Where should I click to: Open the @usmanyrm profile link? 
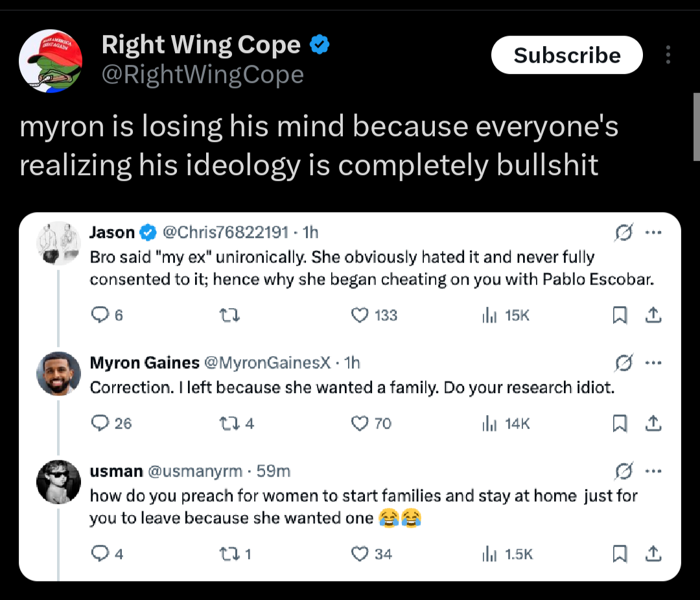tap(196, 471)
